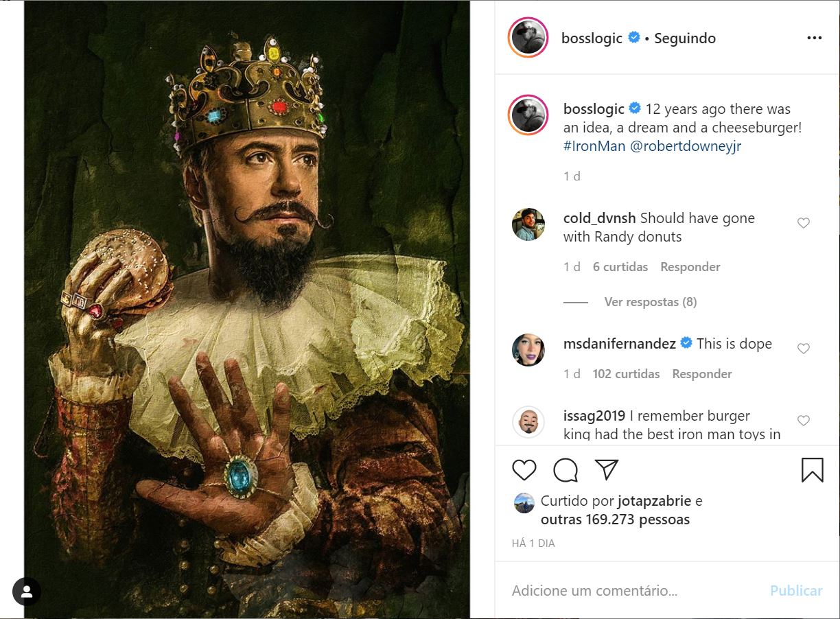The image size is (840, 619).
Task: Like msdanifernandez's comment
Action: [x=804, y=349]
